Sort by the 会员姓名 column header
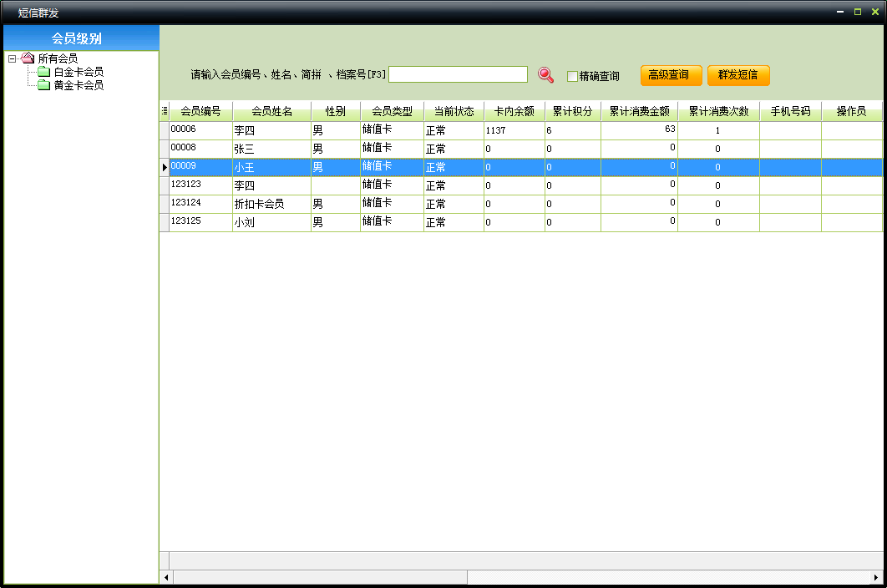This screenshot has width=887, height=588. point(272,111)
